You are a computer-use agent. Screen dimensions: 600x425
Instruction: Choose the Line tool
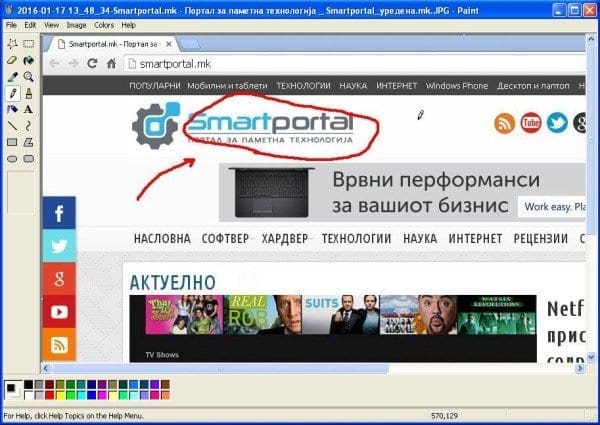tap(12, 126)
